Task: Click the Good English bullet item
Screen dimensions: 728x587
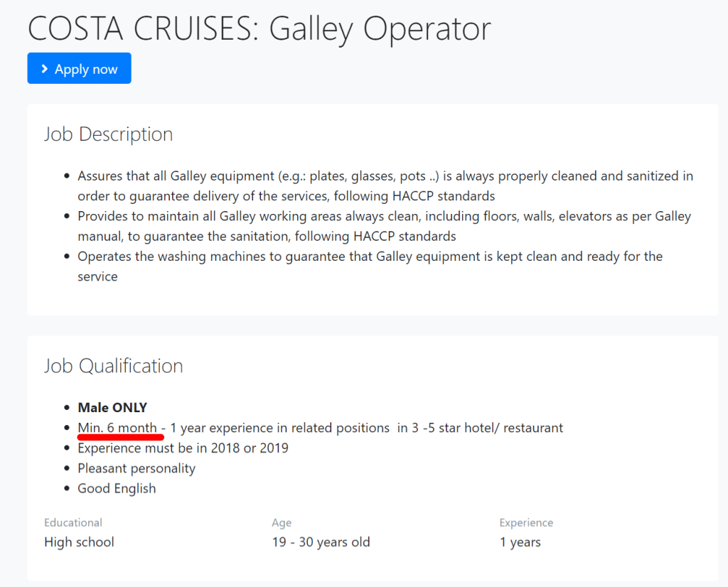Action: [117, 488]
